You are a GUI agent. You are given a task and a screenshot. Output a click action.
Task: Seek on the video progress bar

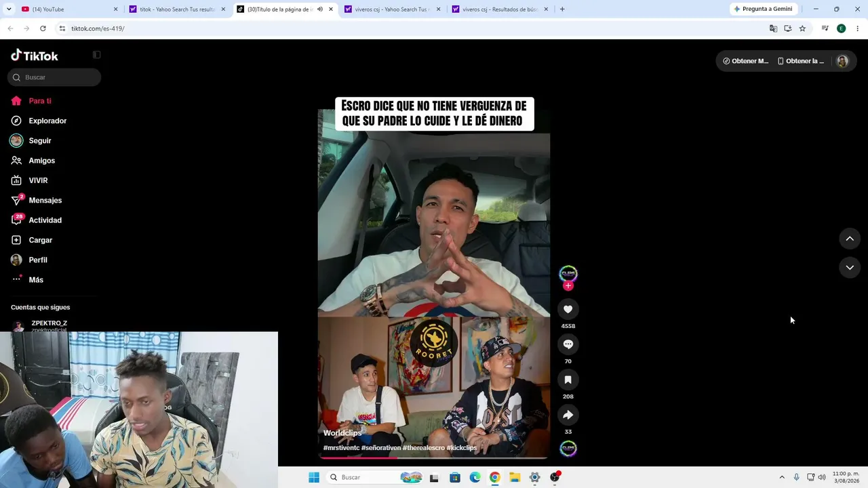pos(434,457)
